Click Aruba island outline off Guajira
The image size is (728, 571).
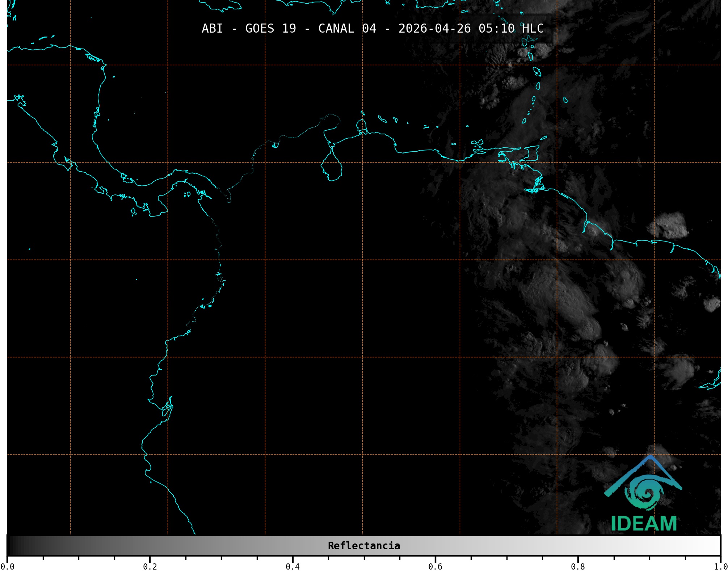[x=362, y=113]
